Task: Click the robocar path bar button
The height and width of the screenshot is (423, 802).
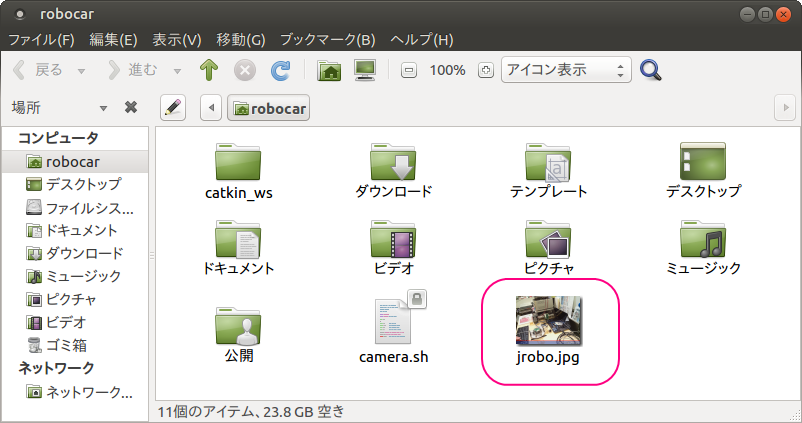Action: pyautogui.click(x=269, y=108)
